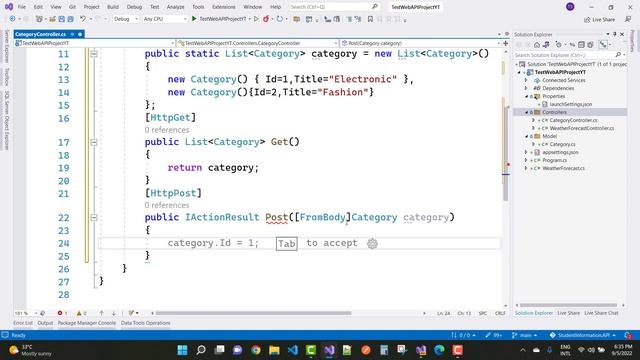Viewport: 640px width, 360px height.
Task: Click StudentInformationAPI repository in status bar
Action: (582, 335)
